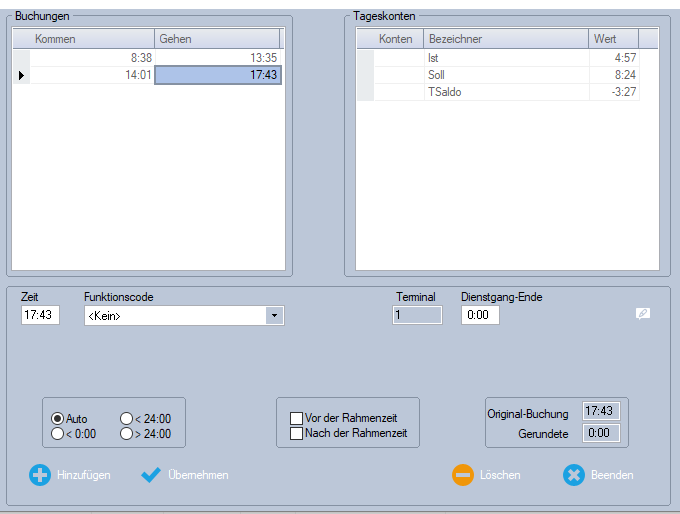Select the Auto radio button

[x=58, y=418]
